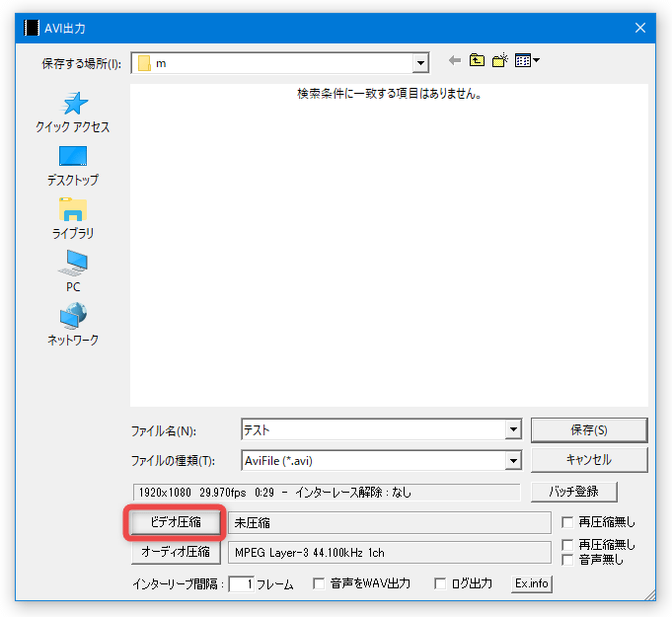The height and width of the screenshot is (617, 672).
Task: Close the AVI出力 dialog
Action: click(x=640, y=28)
